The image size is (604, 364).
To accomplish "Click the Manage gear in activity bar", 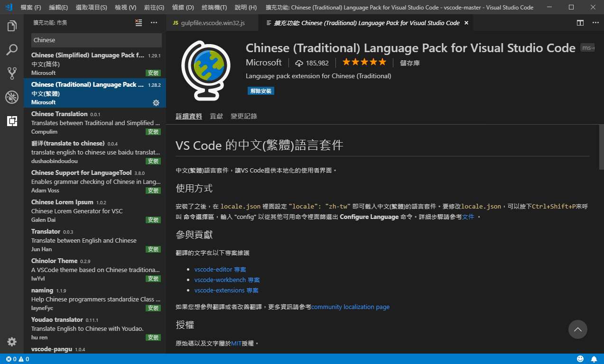I will point(12,342).
